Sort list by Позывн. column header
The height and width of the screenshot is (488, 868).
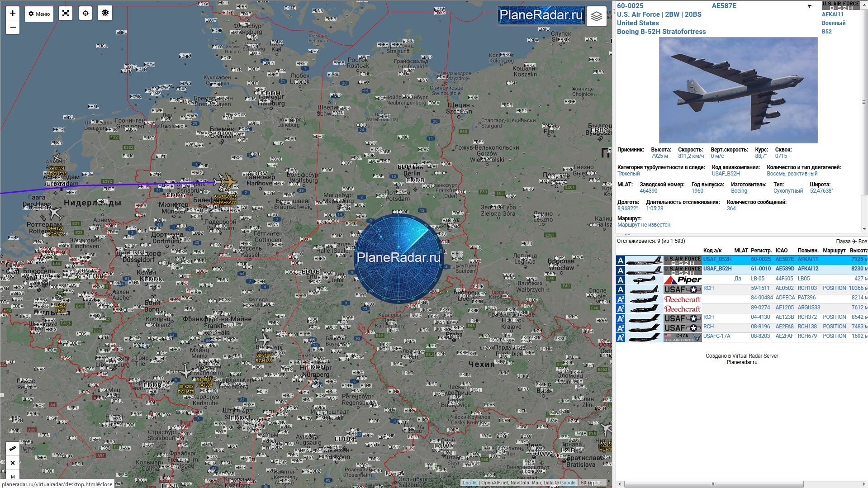[x=808, y=251]
